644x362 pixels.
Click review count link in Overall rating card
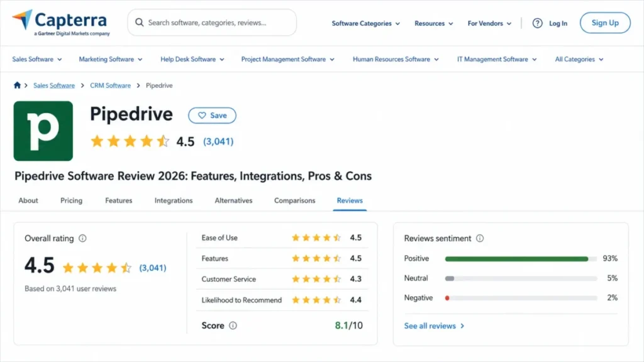click(x=153, y=268)
